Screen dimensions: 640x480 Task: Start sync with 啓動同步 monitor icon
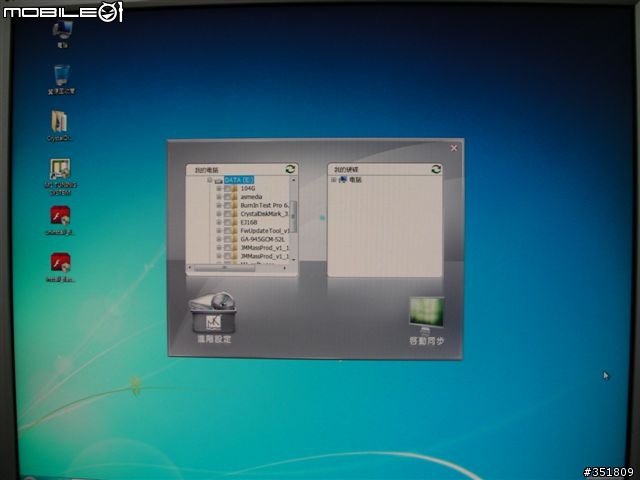click(x=427, y=315)
